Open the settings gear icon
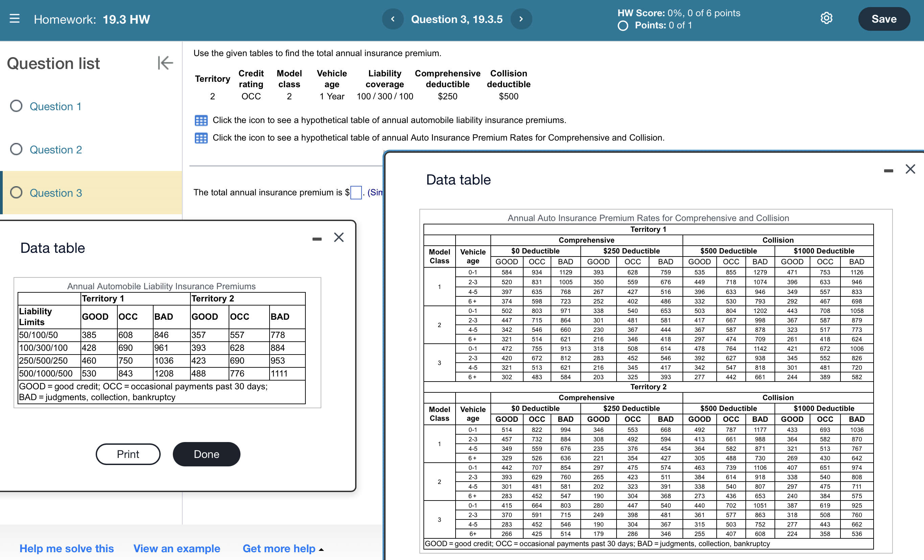 click(x=826, y=18)
